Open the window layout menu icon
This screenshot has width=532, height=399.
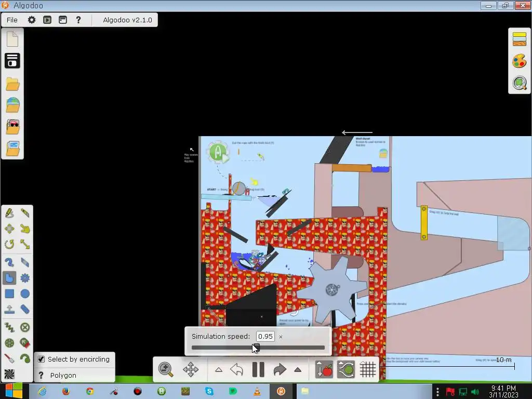(x=63, y=20)
